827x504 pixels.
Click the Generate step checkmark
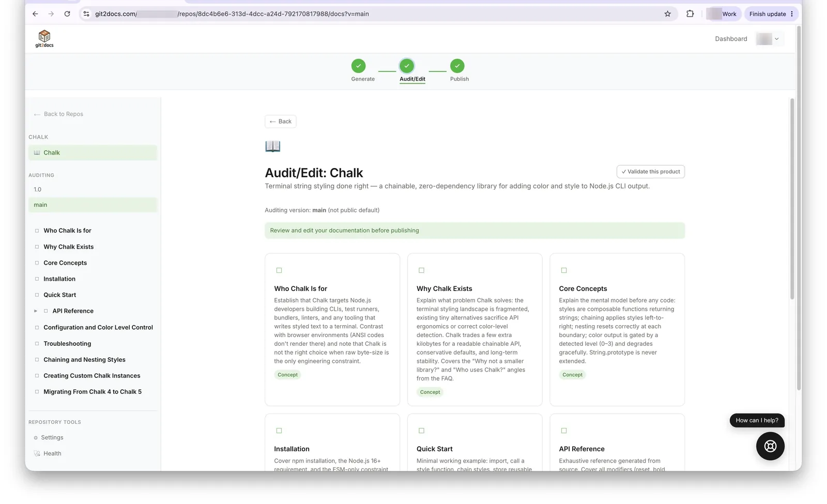[358, 66]
